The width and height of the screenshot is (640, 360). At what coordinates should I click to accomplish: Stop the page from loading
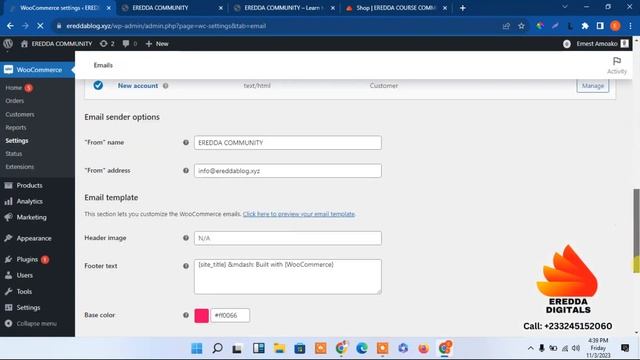40,26
